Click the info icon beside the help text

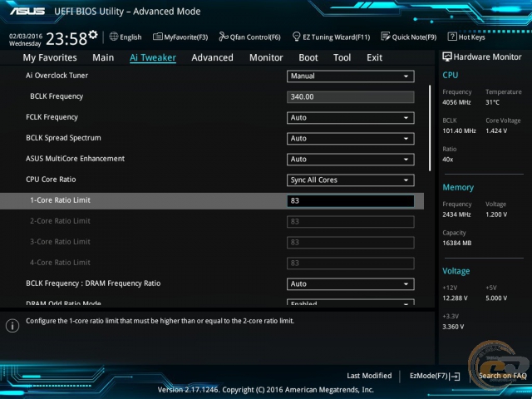pos(12,326)
